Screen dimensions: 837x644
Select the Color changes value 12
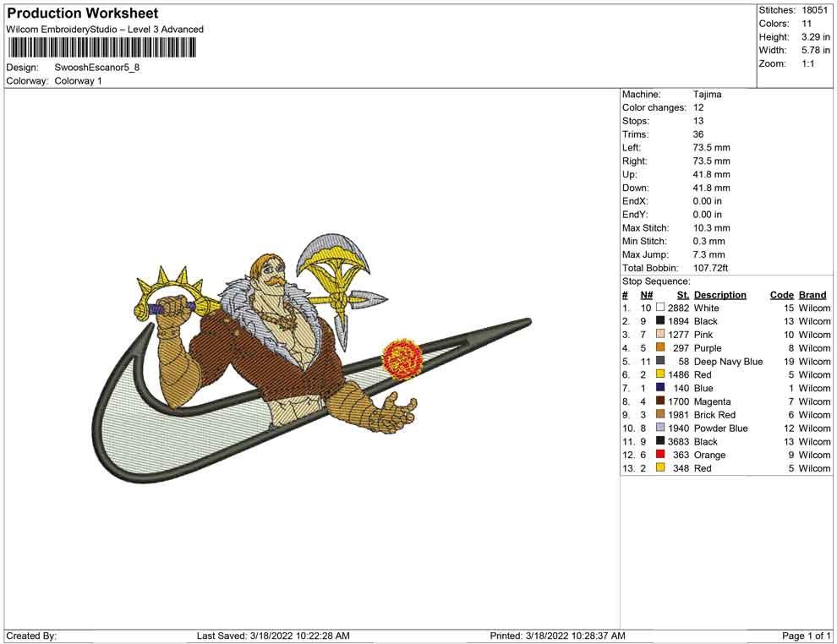698,107
